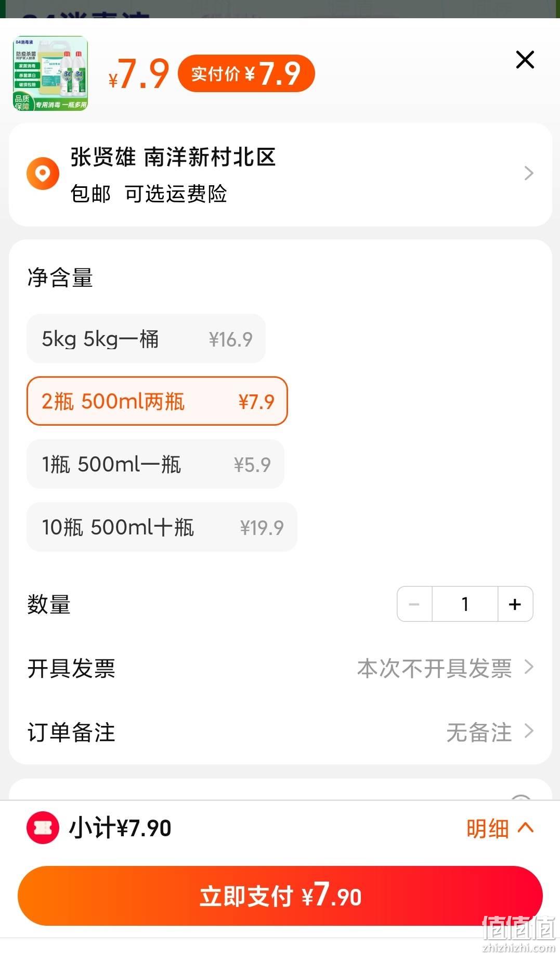Tap the arrow icon beside 本次不开具发票
This screenshot has height=957, width=560.
pyautogui.click(x=529, y=667)
